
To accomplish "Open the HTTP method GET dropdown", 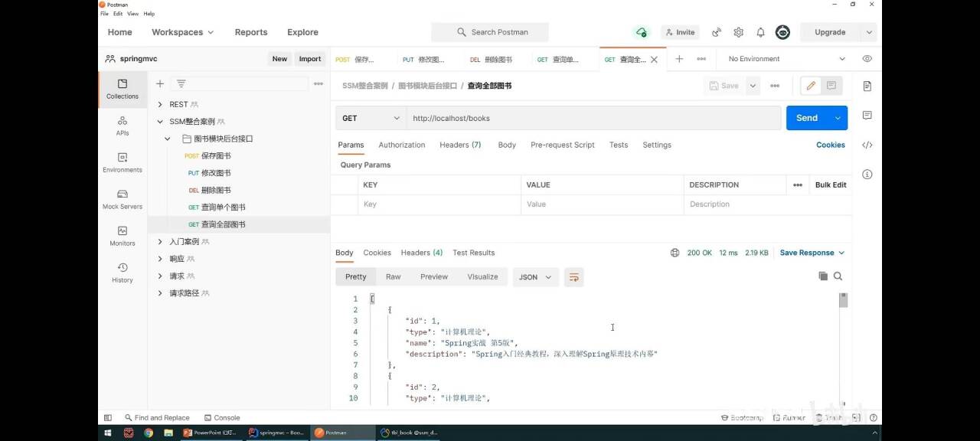I will 371,118.
